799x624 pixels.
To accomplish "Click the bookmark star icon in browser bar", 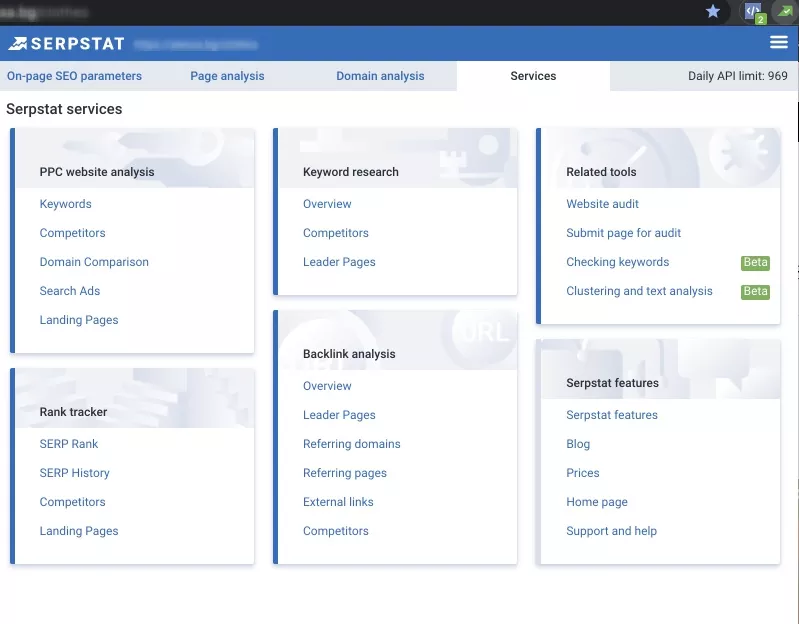I will (x=713, y=11).
